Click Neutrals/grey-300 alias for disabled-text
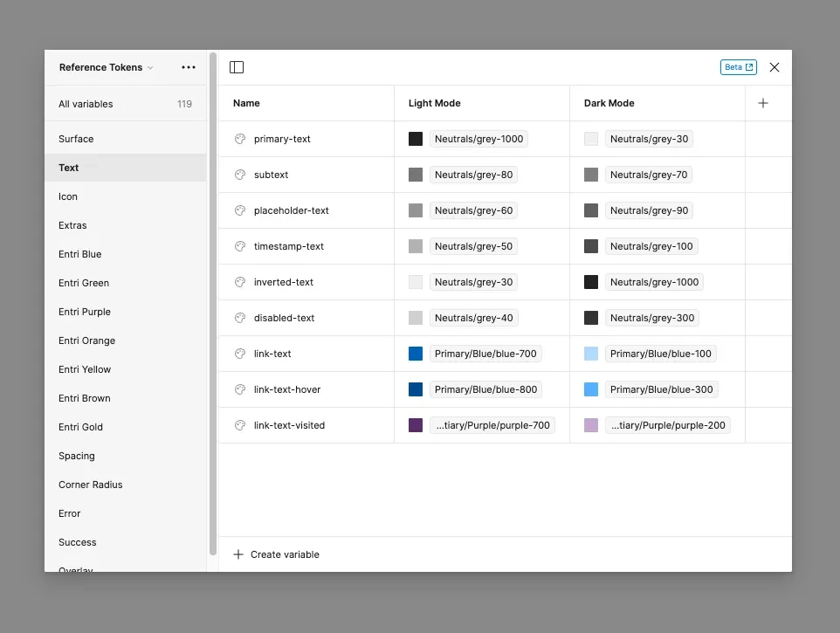The height and width of the screenshot is (633, 840). (x=652, y=318)
